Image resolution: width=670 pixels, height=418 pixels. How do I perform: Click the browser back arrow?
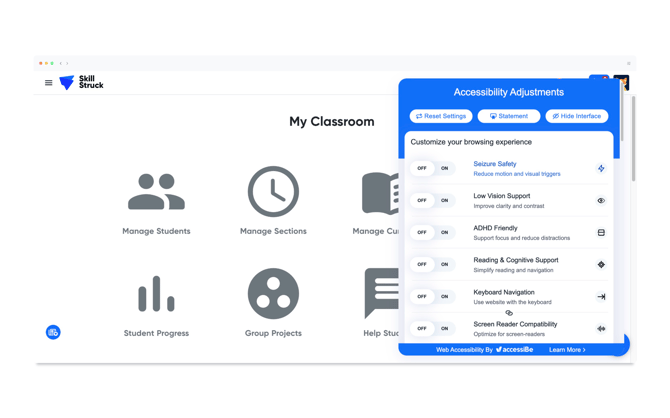[61, 63]
